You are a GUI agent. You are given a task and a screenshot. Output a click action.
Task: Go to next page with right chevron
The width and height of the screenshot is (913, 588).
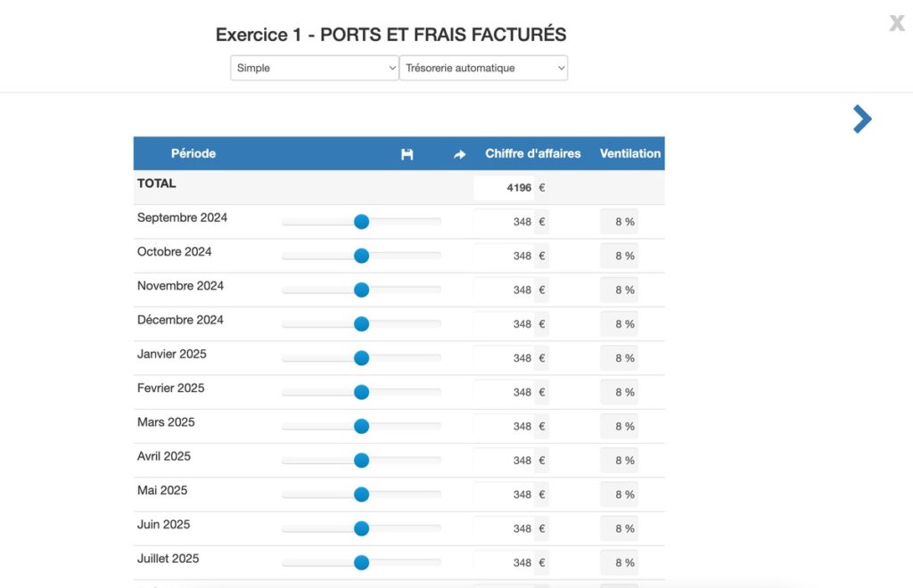coord(861,119)
